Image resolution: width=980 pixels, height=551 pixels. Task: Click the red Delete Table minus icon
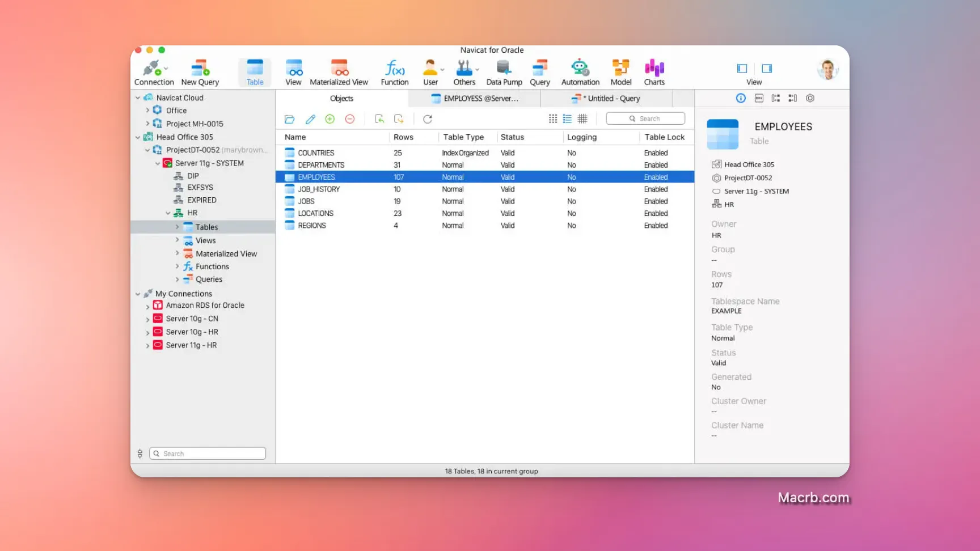pyautogui.click(x=350, y=119)
